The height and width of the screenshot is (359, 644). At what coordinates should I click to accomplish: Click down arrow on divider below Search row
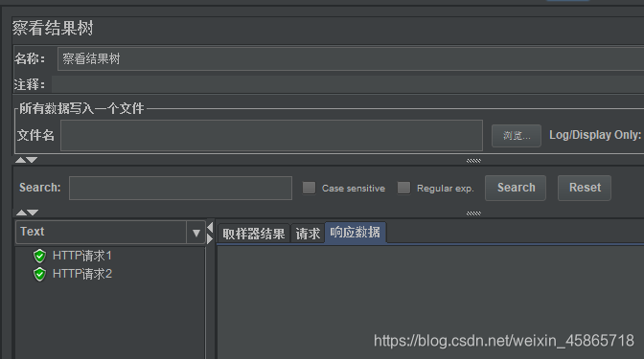[x=33, y=213]
